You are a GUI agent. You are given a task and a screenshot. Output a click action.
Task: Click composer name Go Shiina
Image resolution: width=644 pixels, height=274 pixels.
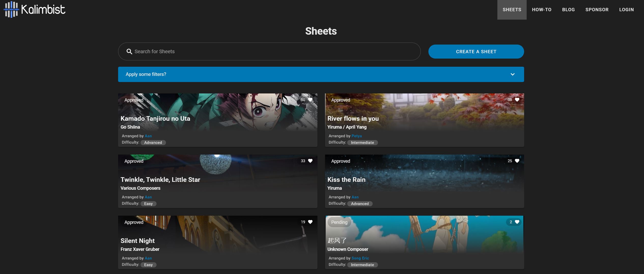click(x=130, y=127)
